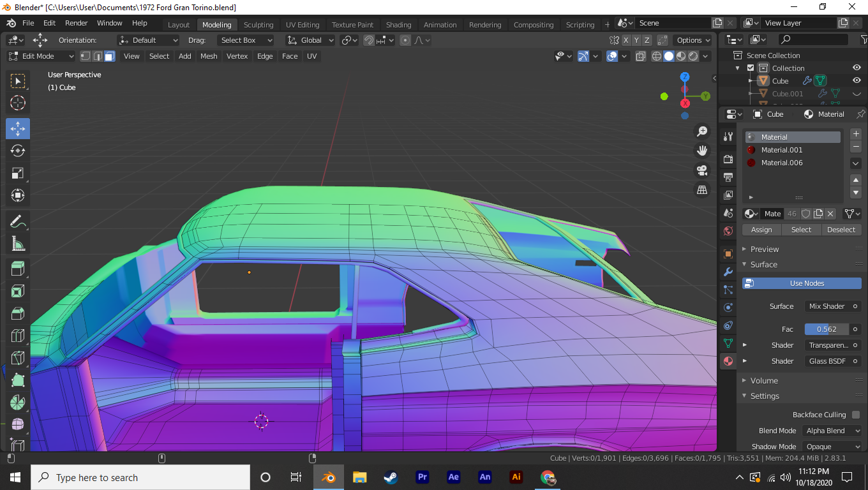Open the Mesh menu

[x=209, y=56]
